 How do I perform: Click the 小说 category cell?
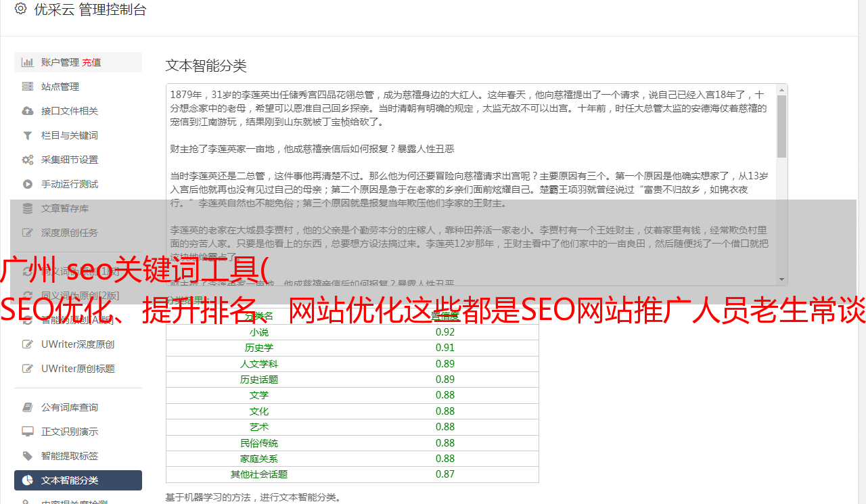pyautogui.click(x=259, y=332)
